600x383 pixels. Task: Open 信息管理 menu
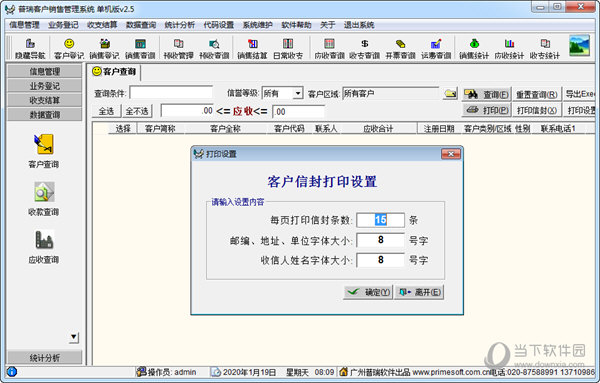click(24, 25)
